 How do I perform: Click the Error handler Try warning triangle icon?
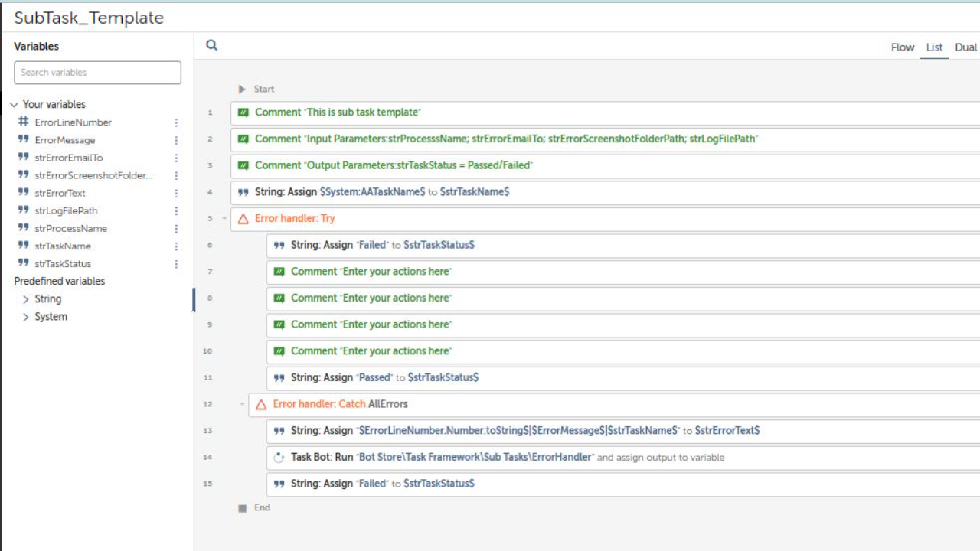[243, 219]
